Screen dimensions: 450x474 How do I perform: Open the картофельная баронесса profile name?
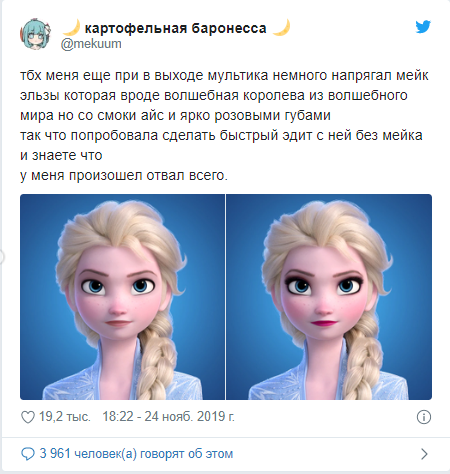[176, 29]
